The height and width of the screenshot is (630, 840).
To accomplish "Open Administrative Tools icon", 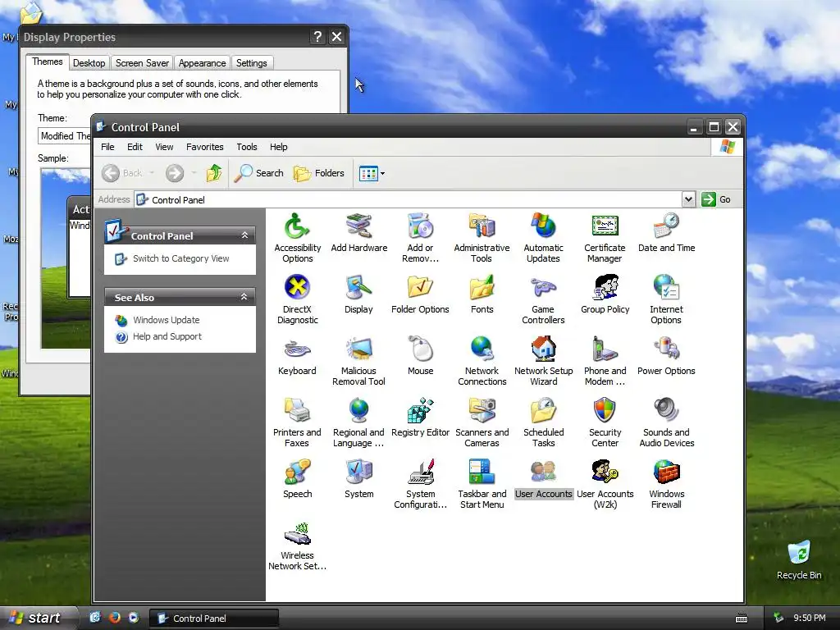I will point(482,226).
